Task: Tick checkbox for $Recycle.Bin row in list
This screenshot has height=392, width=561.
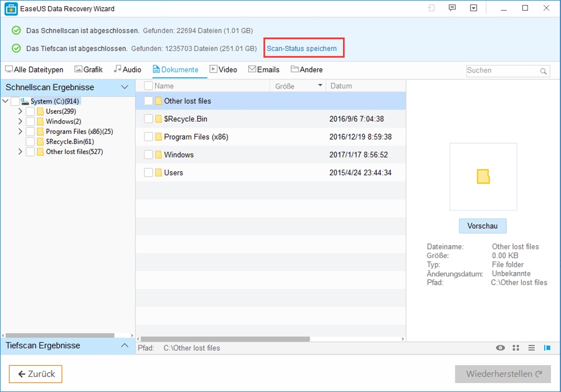Action: (148, 119)
